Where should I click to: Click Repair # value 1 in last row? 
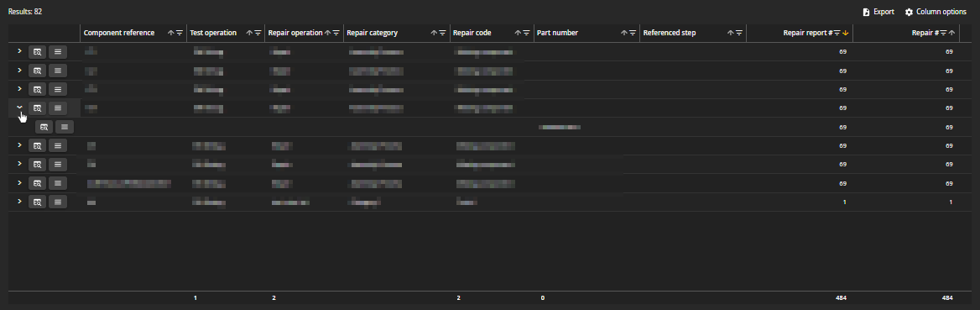click(x=951, y=202)
